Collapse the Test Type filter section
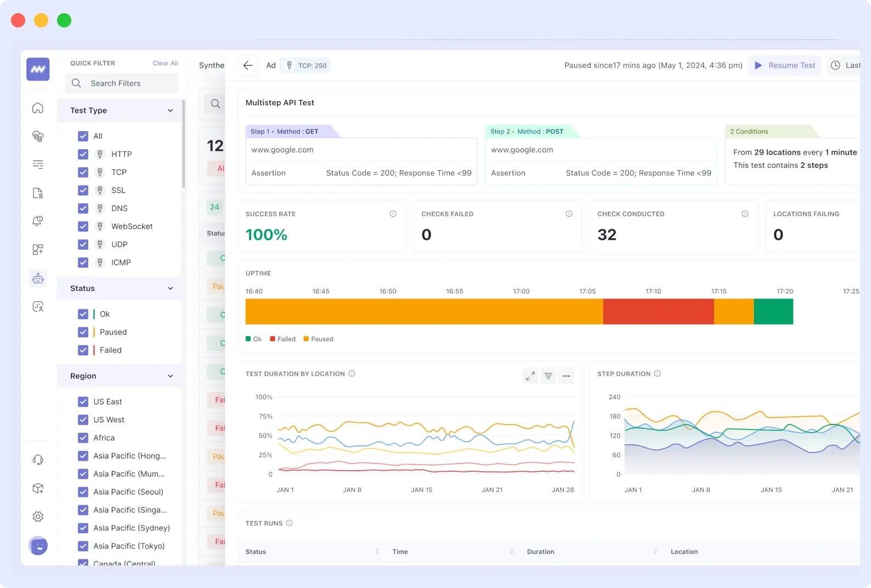871x588 pixels. (171, 111)
